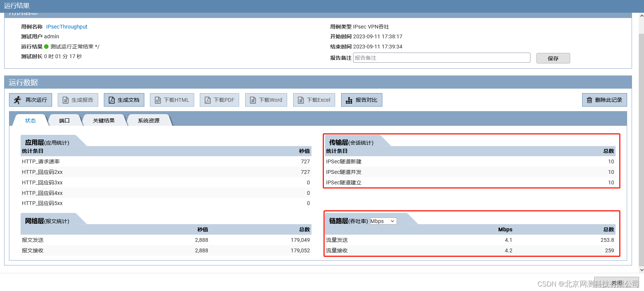The width and height of the screenshot is (644, 291).
Task: Click the 259 traffic received total
Action: pos(610,250)
